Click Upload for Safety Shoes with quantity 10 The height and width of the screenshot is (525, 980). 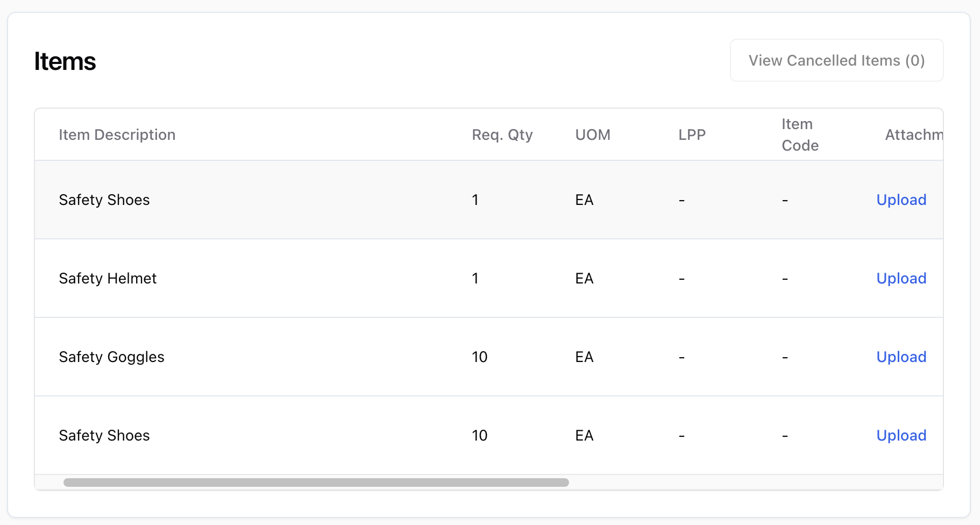(901, 436)
